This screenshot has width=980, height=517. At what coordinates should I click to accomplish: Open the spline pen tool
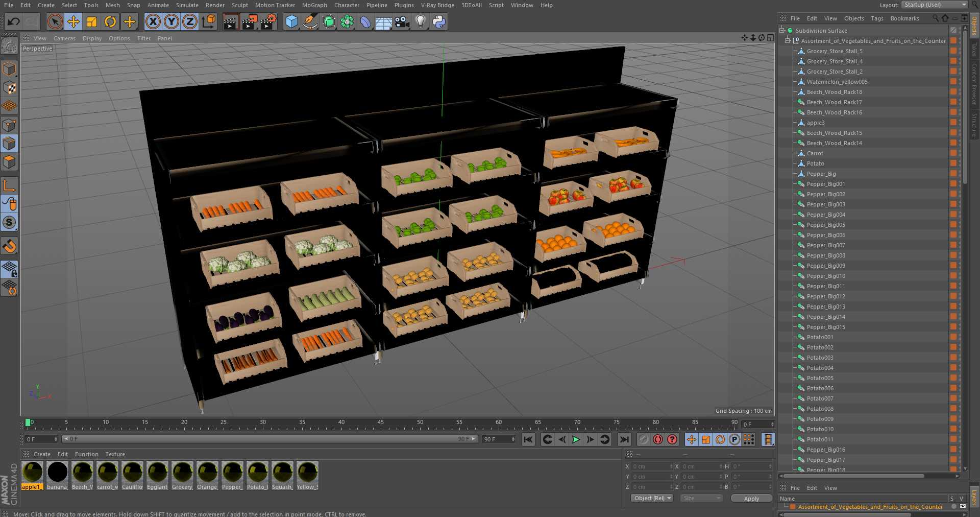tap(310, 21)
